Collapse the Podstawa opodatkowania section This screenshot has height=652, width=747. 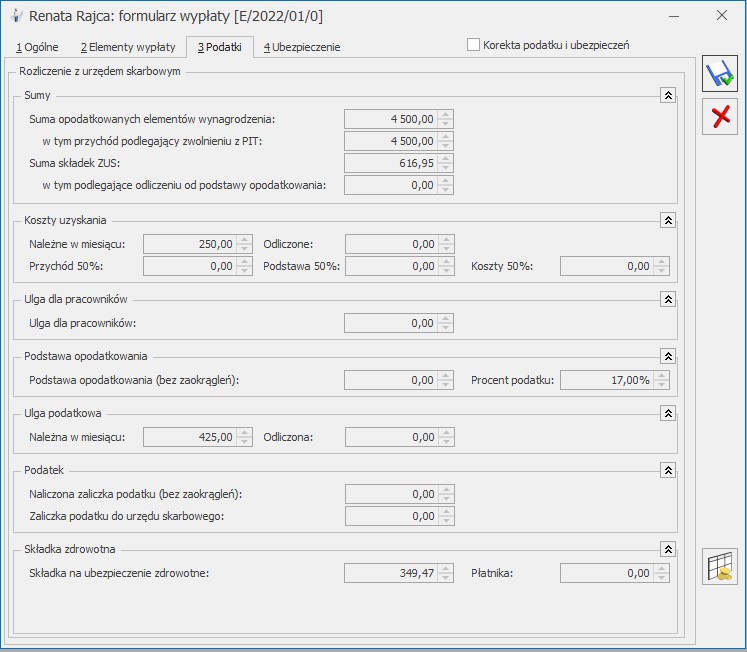coord(668,356)
